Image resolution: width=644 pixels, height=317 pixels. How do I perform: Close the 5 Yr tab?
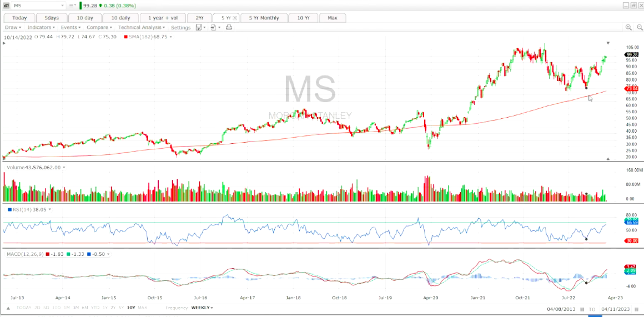pos(235,18)
